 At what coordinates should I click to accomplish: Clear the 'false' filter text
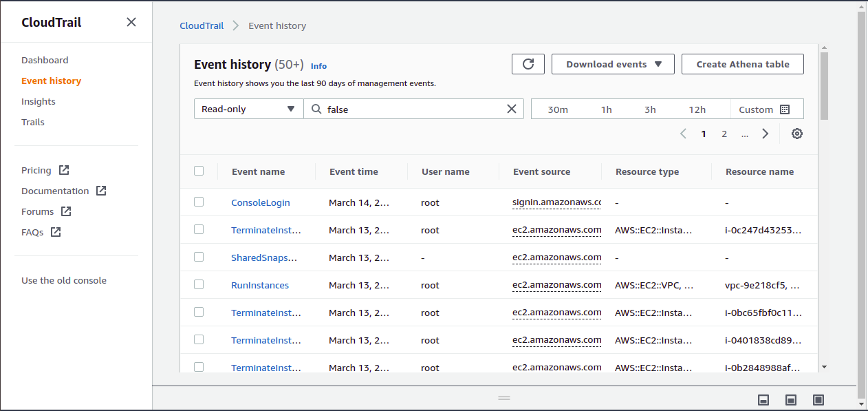[511, 109]
